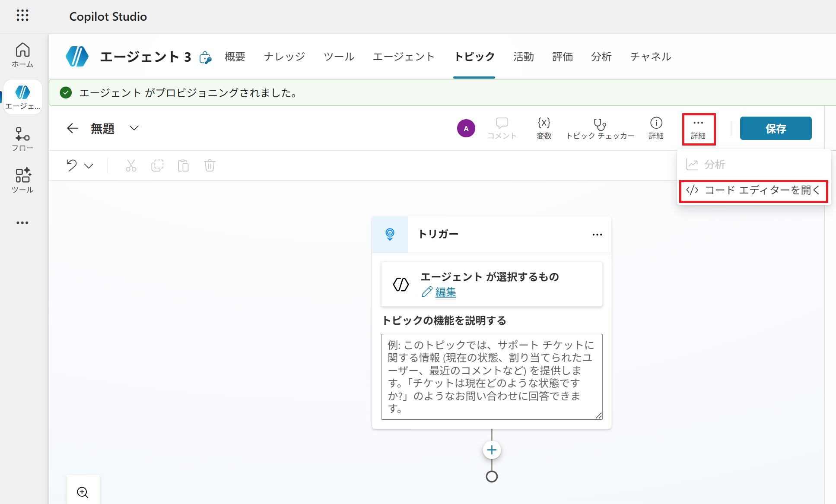The height and width of the screenshot is (504, 836).
Task: Click the trash delete icon in toolbar
Action: pos(210,165)
